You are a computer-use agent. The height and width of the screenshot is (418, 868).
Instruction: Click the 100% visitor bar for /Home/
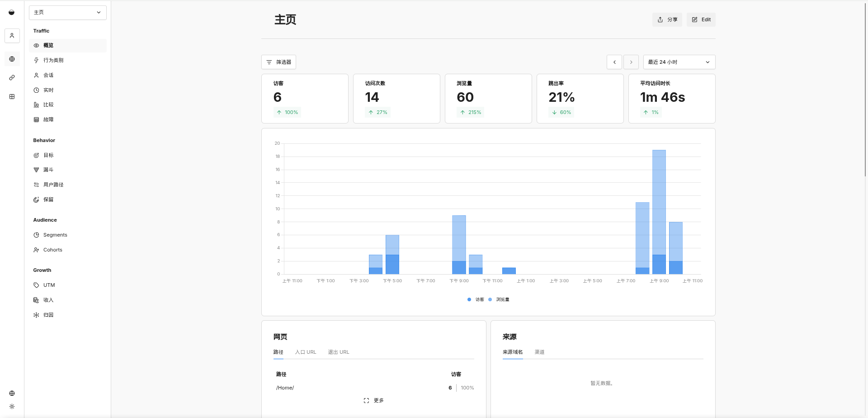(x=467, y=388)
